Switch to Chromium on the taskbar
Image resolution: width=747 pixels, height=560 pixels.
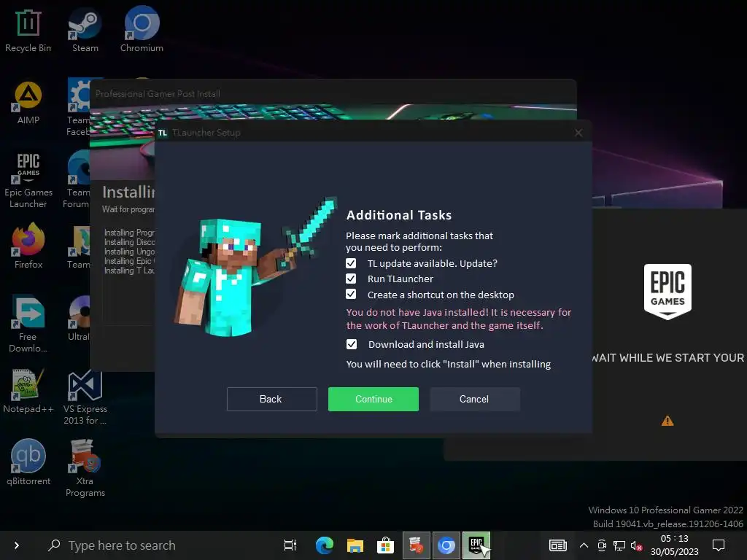(446, 545)
